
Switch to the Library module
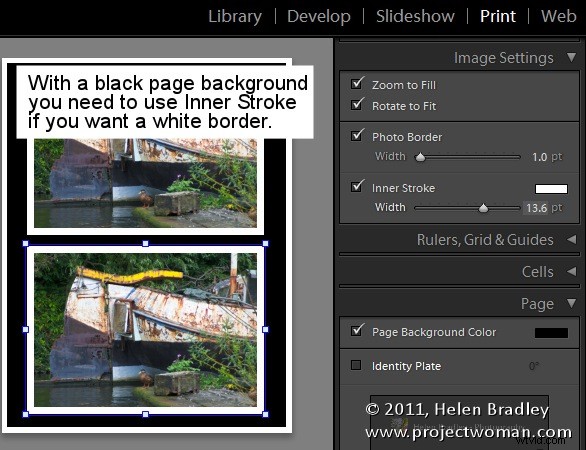click(x=235, y=17)
